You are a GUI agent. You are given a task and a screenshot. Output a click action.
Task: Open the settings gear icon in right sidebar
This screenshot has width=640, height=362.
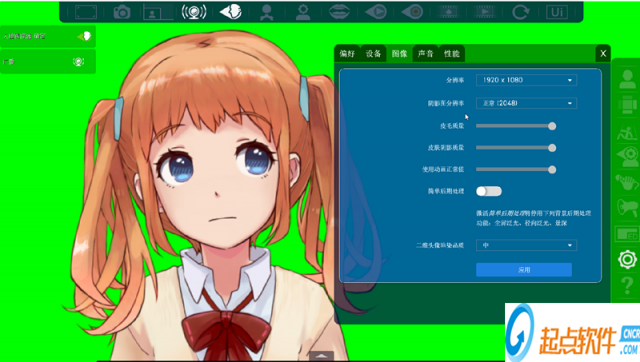[627, 259]
